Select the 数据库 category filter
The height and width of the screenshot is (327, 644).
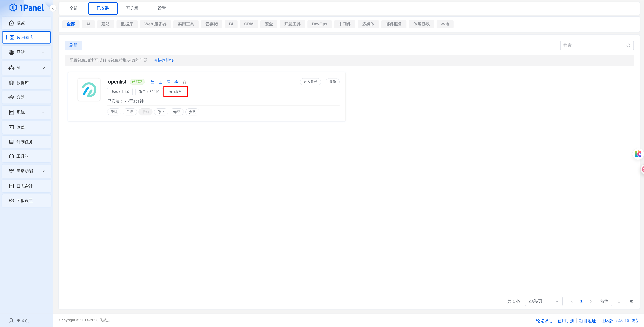tap(127, 24)
